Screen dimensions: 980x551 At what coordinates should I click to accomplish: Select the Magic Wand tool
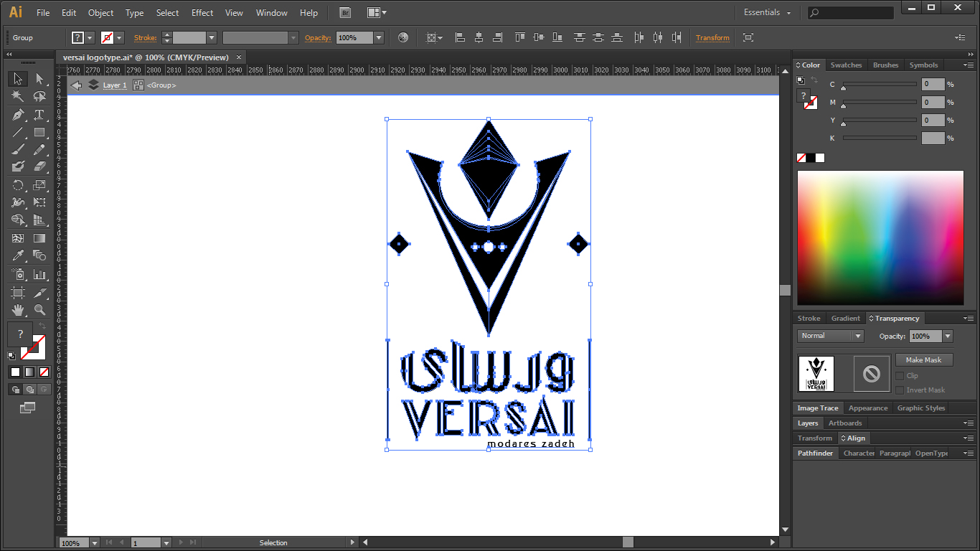tap(18, 96)
